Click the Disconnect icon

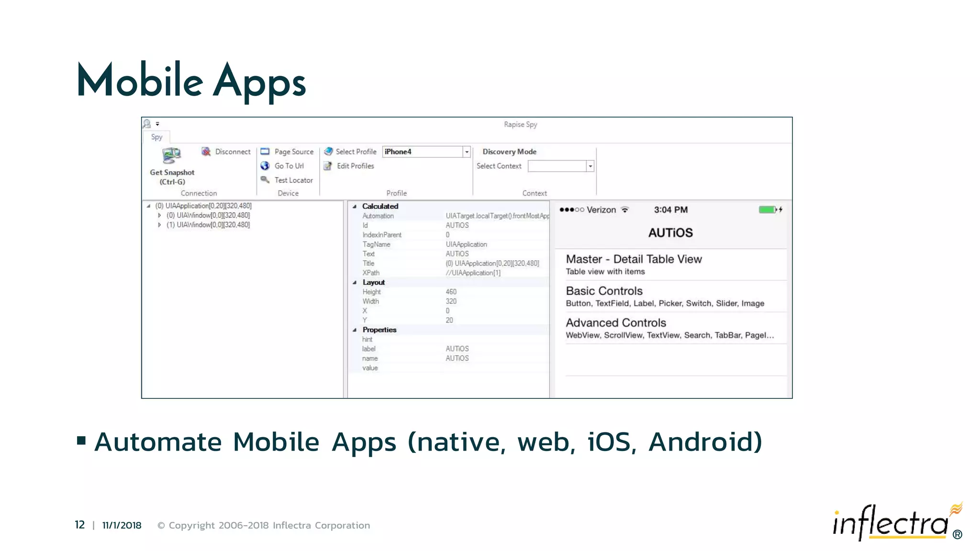[x=206, y=152]
